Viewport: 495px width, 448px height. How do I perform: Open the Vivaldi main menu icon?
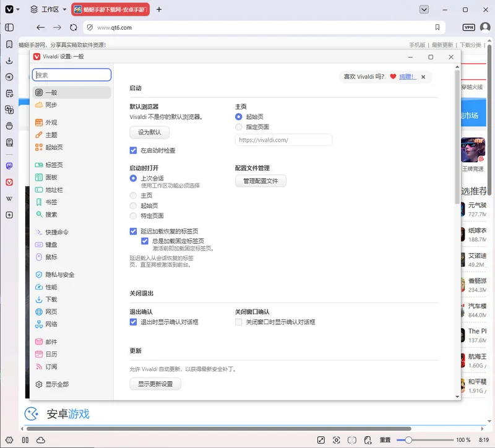tap(9, 9)
